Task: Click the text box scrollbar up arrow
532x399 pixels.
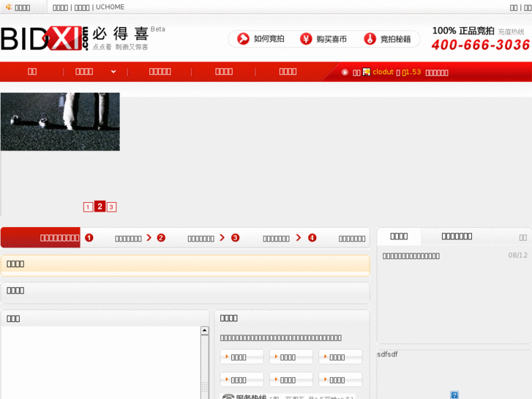Action: point(205,330)
